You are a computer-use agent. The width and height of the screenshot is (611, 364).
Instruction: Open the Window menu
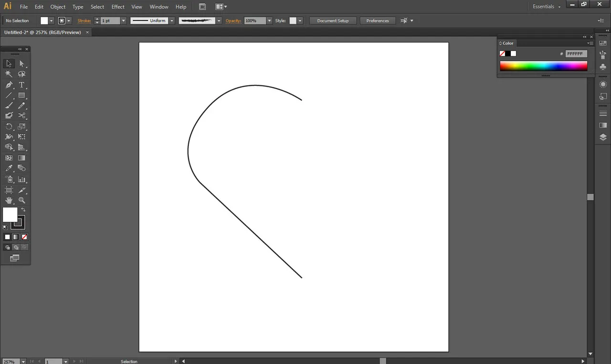[x=159, y=7]
